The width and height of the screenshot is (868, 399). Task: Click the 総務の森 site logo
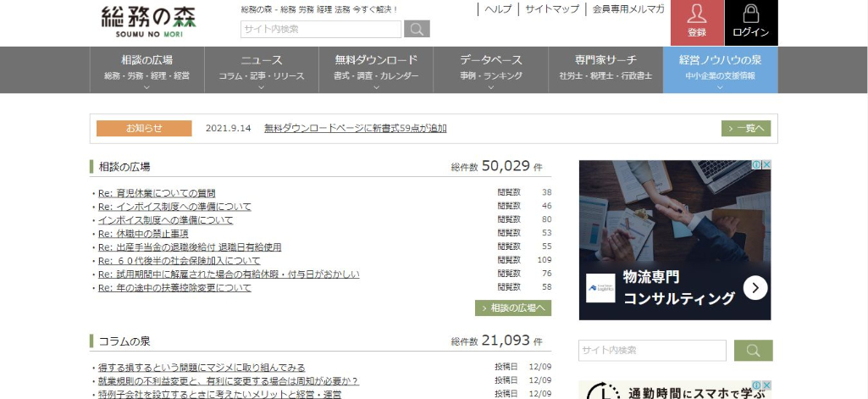pyautogui.click(x=148, y=21)
